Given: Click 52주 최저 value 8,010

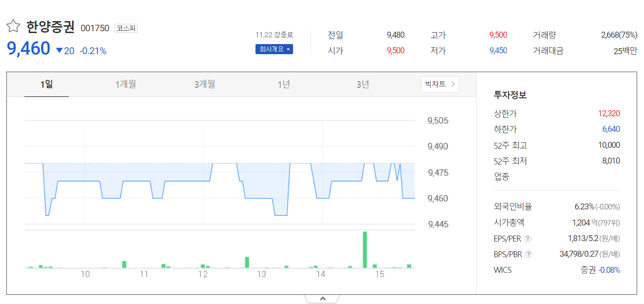Looking at the screenshot, I should point(611,161).
